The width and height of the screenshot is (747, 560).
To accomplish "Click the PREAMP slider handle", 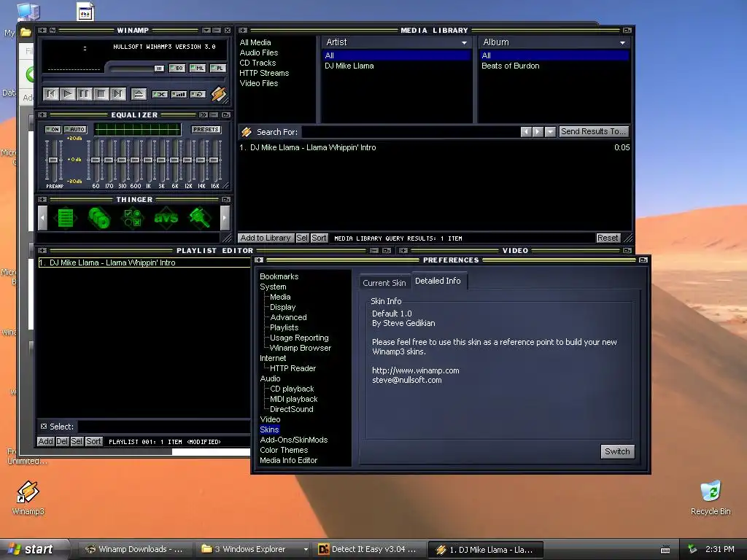I will click(x=53, y=160).
